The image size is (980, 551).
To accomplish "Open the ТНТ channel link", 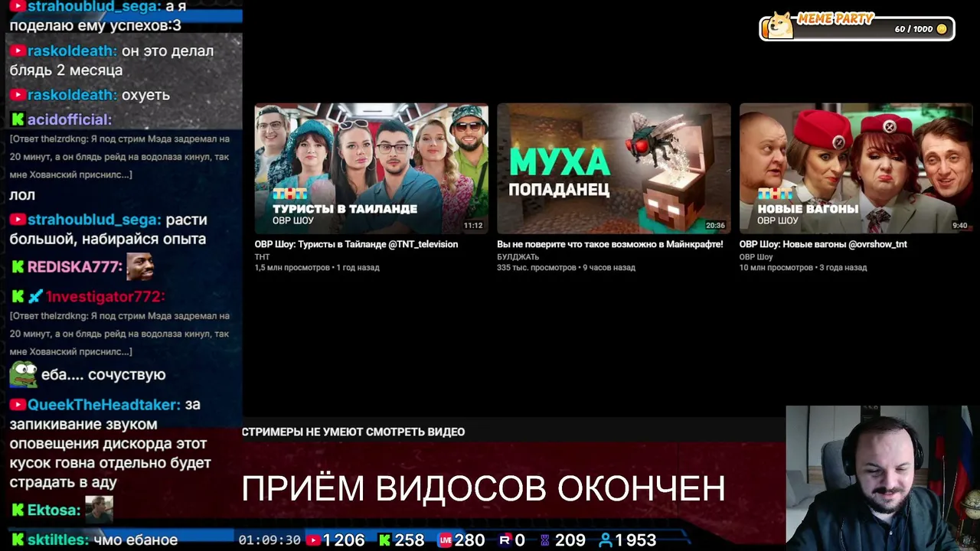I will pos(262,256).
